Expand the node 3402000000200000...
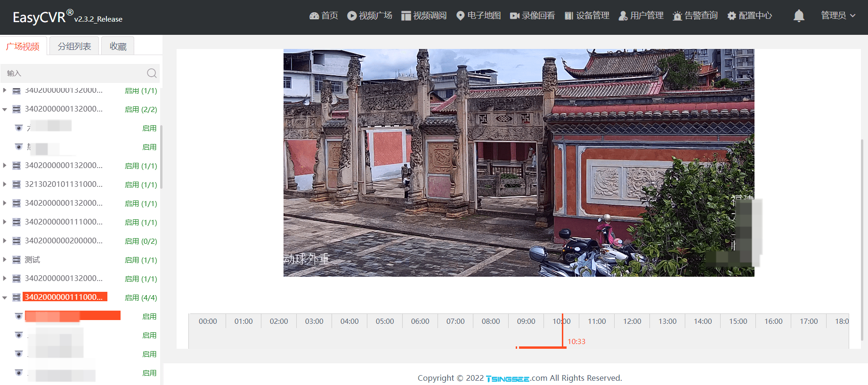 [x=5, y=241]
